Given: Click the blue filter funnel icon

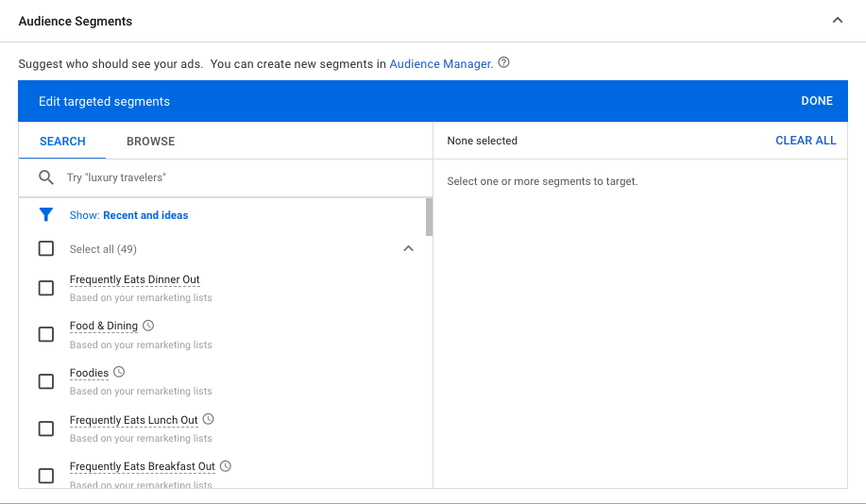Looking at the screenshot, I should 46,215.
